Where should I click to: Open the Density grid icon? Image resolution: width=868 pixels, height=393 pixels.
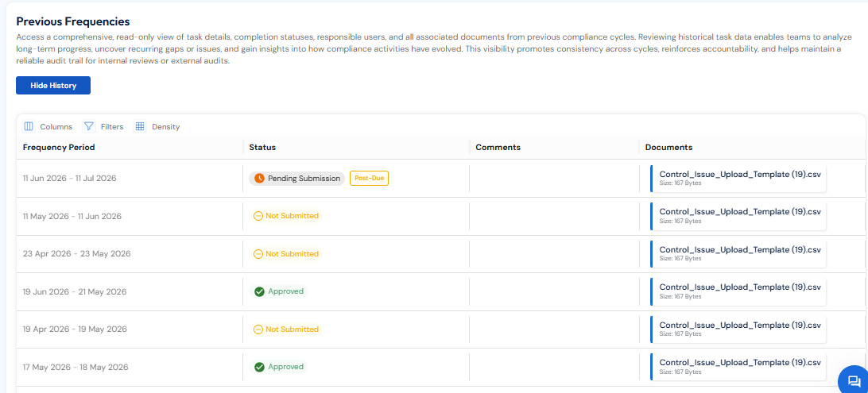(x=141, y=126)
